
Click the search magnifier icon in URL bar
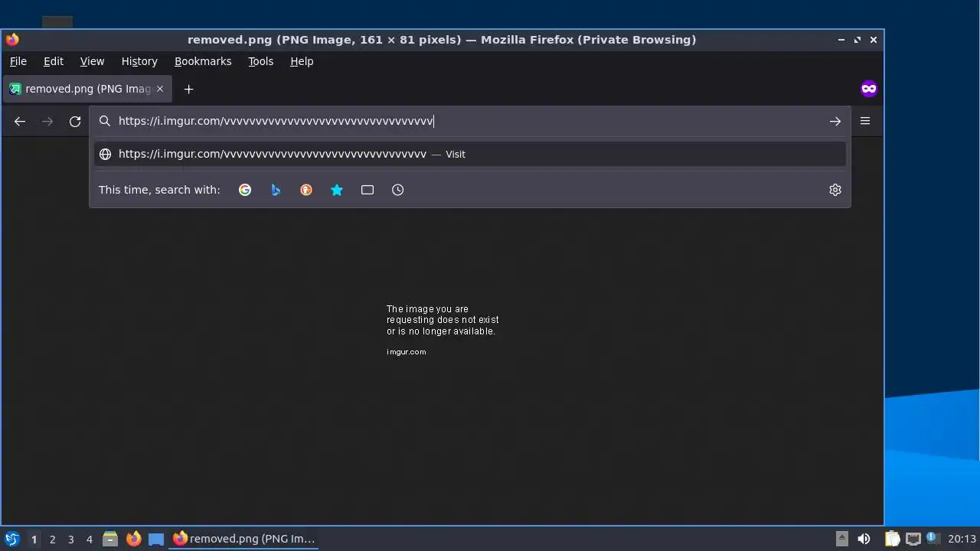[105, 121]
